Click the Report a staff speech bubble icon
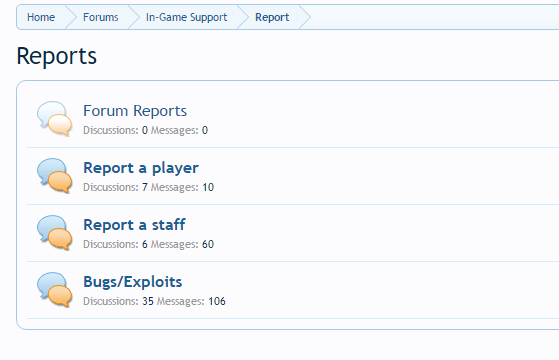The image size is (559, 360). pyautogui.click(x=55, y=233)
